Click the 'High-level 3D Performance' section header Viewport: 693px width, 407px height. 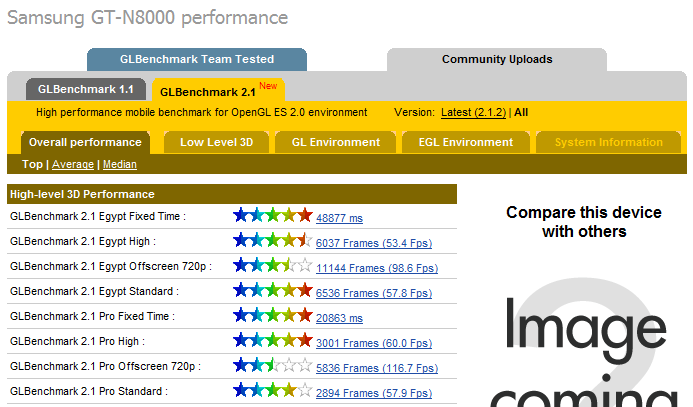[232, 194]
